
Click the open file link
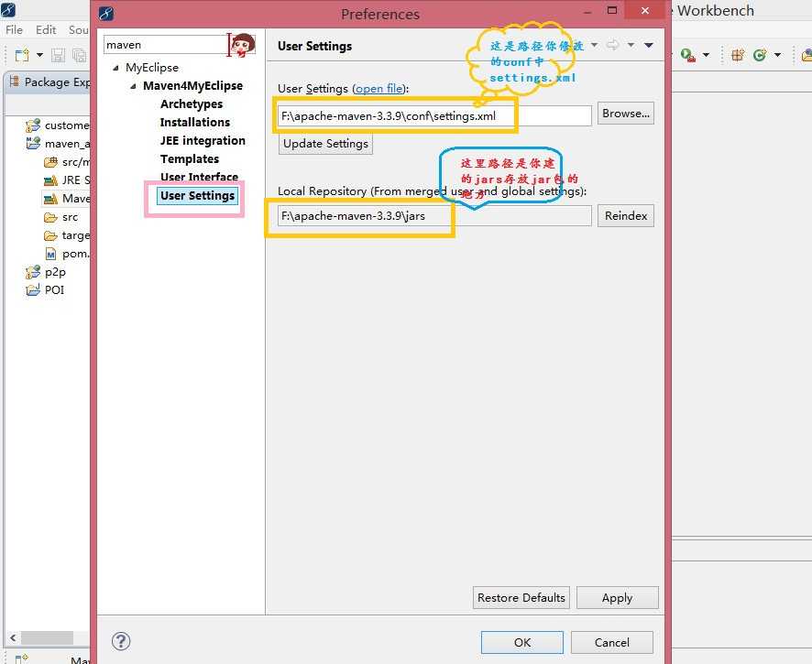pos(379,89)
